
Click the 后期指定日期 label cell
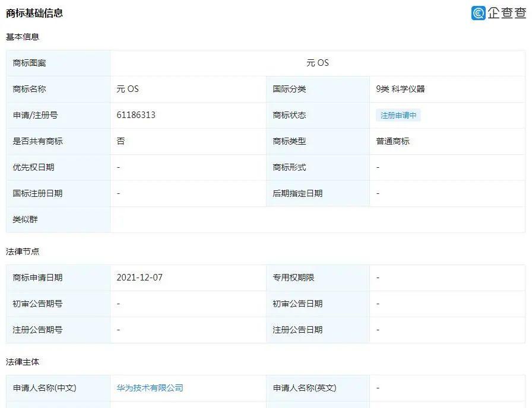pos(318,193)
